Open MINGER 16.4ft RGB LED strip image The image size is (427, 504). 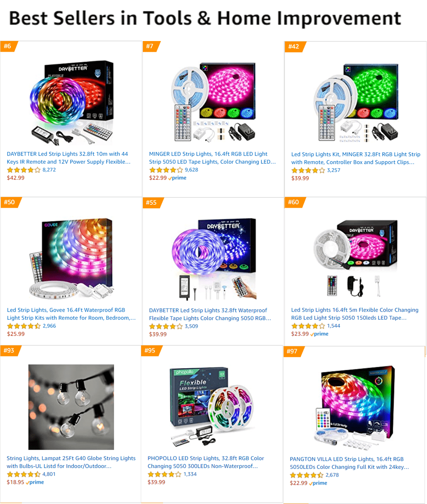pyautogui.click(x=213, y=102)
